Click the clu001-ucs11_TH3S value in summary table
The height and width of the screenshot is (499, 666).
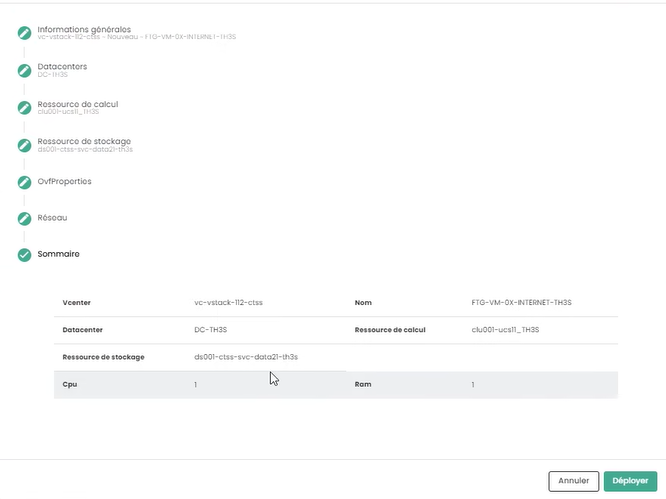505,329
